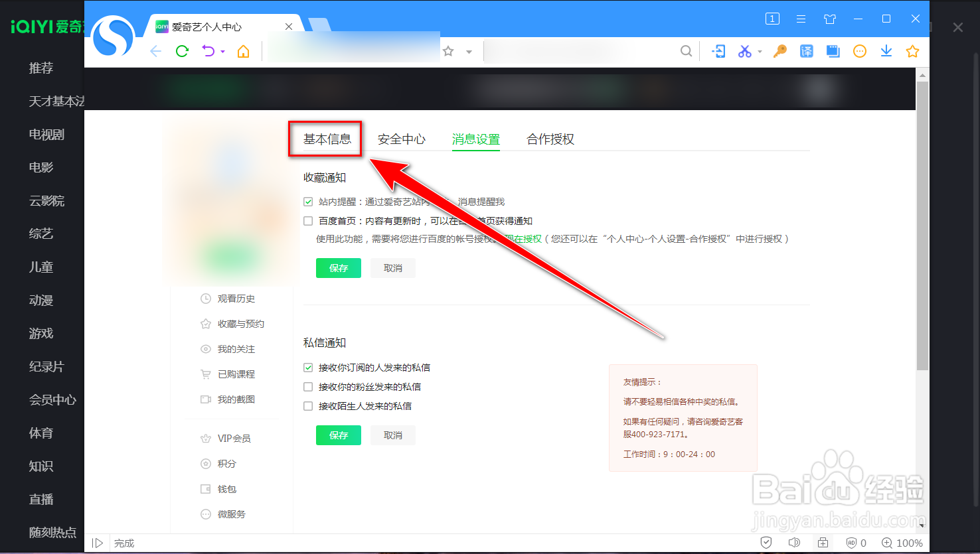Image resolution: width=980 pixels, height=554 pixels.
Task: Open the password key manager icon
Action: point(780,51)
